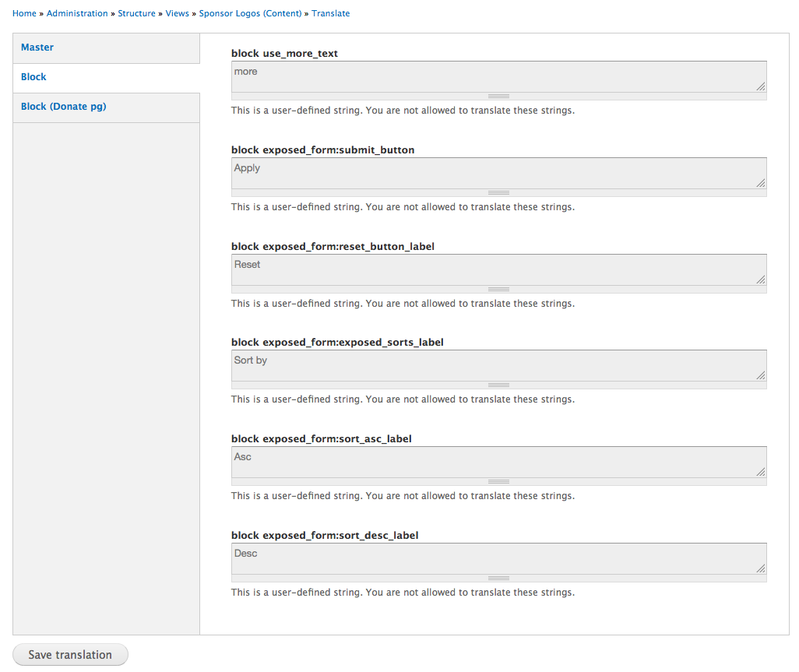
Task: Click the resize grippy under the Desc field
Action: coord(498,578)
